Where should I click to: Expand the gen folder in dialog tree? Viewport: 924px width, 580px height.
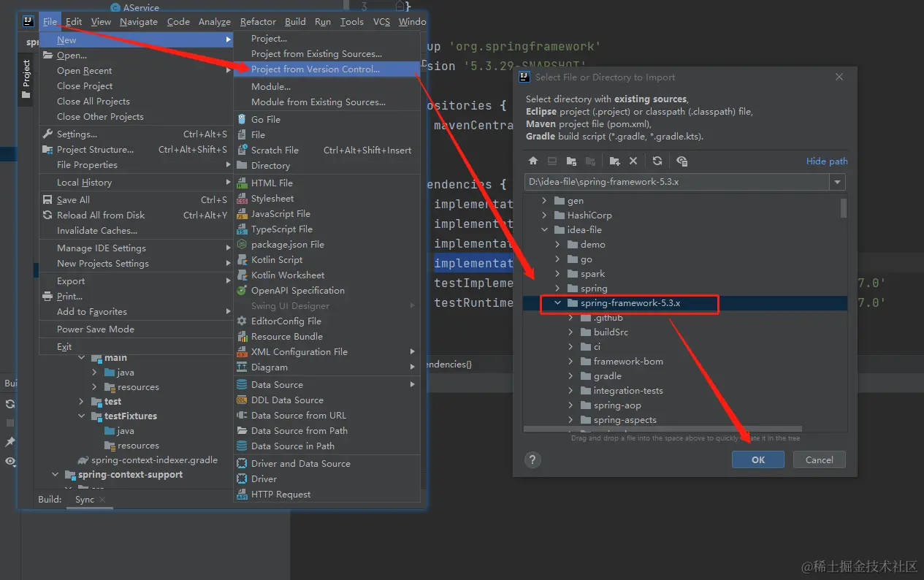[544, 200]
